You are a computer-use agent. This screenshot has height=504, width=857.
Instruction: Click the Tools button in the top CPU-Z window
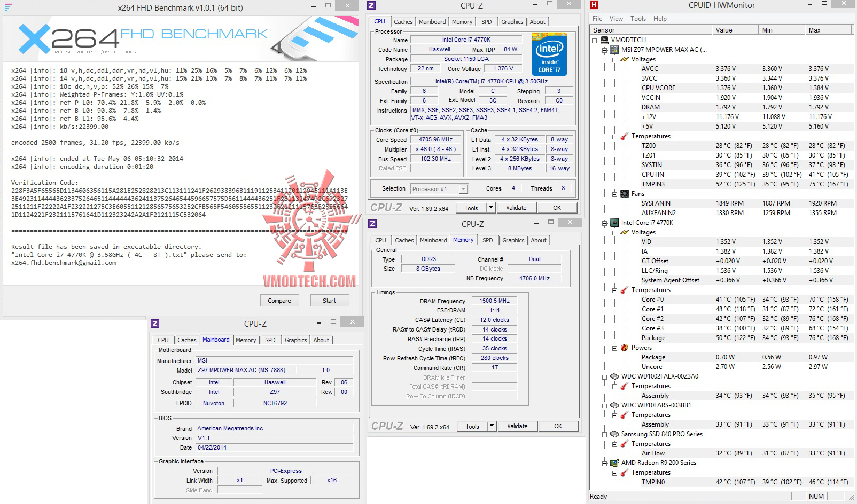[x=471, y=208]
